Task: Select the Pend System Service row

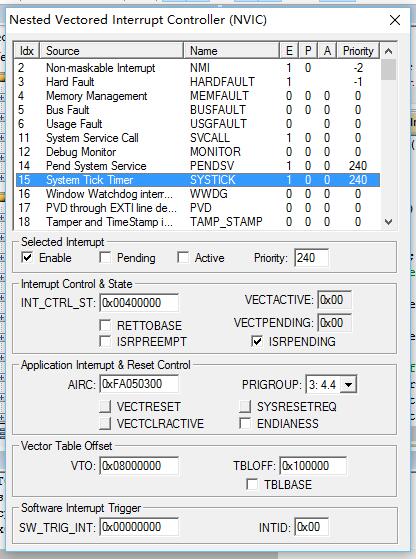Action: (x=198, y=166)
